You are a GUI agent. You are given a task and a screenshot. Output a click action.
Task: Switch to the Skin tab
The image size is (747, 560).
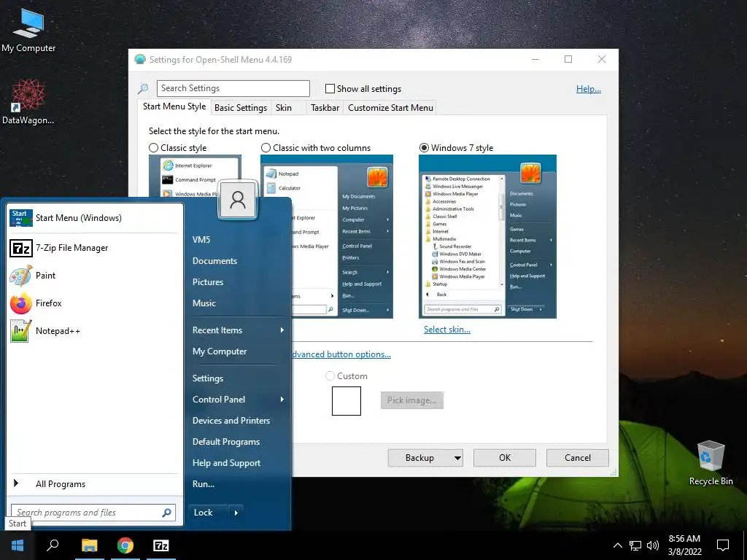284,108
